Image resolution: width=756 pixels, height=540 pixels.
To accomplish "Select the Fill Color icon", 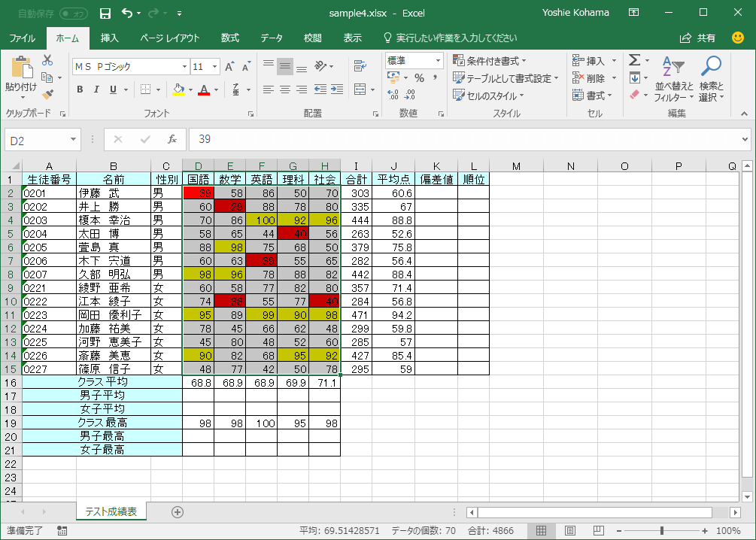I will (178, 89).
